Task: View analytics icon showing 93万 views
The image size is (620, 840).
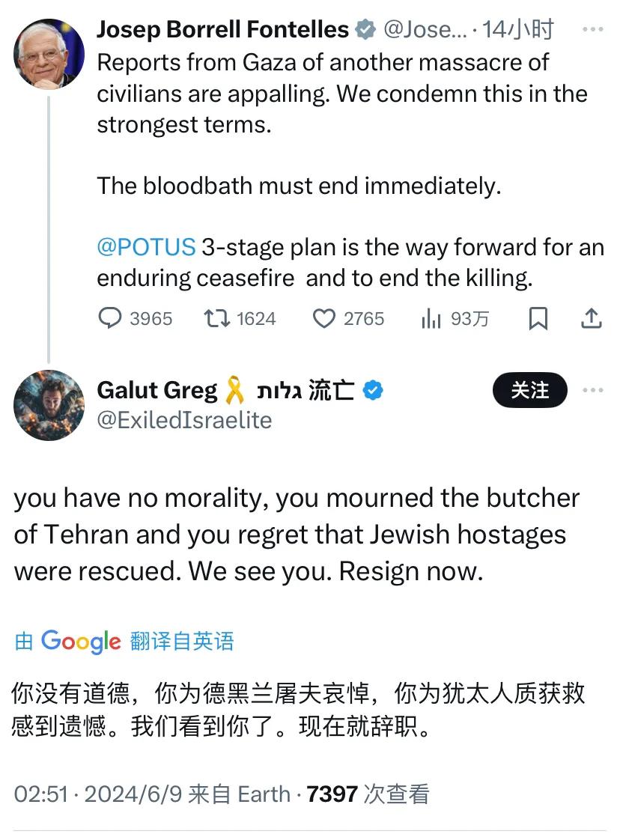Action: (x=431, y=319)
